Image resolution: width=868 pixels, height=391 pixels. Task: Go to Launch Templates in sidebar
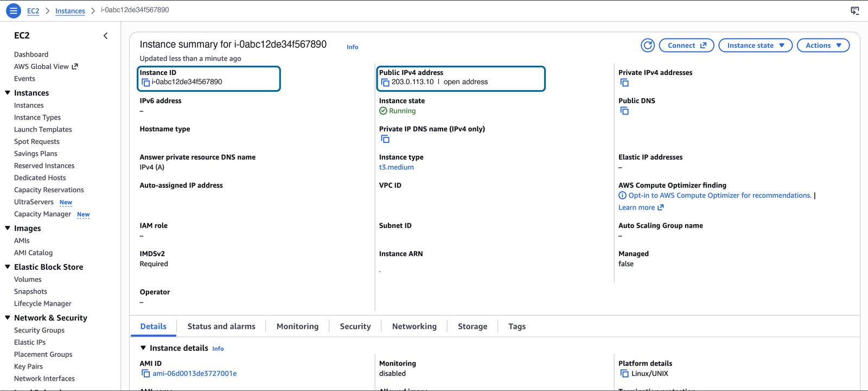click(43, 129)
